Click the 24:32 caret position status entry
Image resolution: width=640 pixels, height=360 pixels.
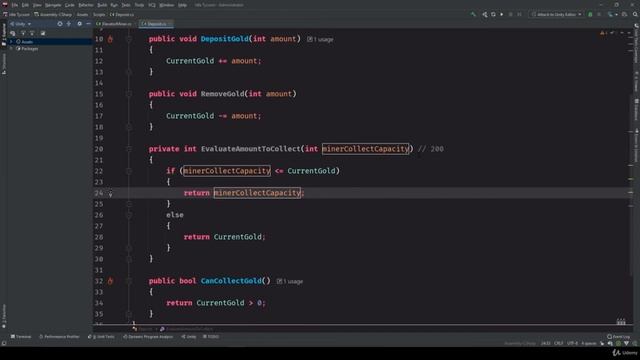coord(546,344)
